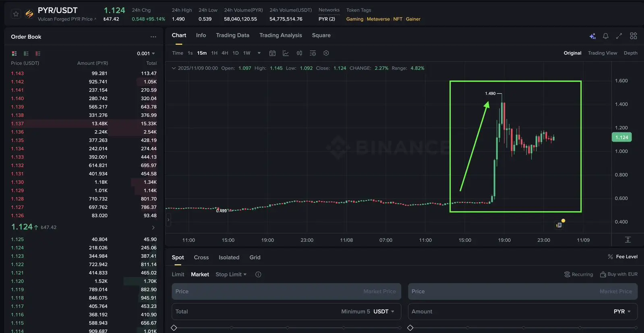Switch to Cross margin tab
The image size is (644, 333).
201,257
